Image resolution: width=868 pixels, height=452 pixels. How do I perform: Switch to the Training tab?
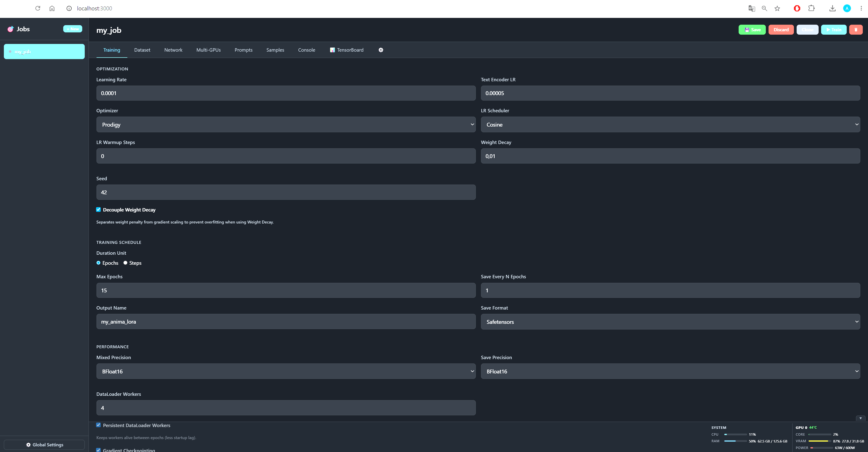pyautogui.click(x=111, y=50)
